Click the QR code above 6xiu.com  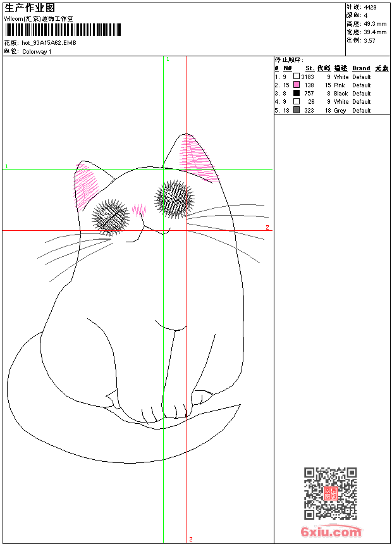coord(331,493)
